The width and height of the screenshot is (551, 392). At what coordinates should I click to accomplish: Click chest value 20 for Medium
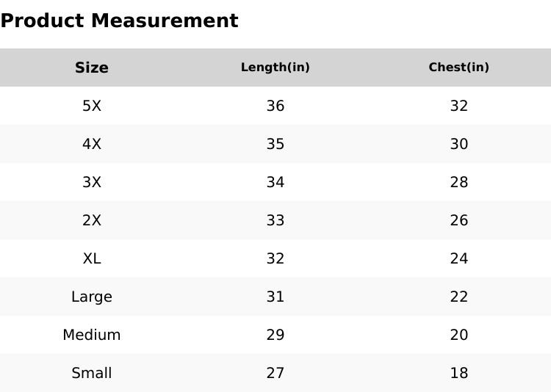[459, 335]
